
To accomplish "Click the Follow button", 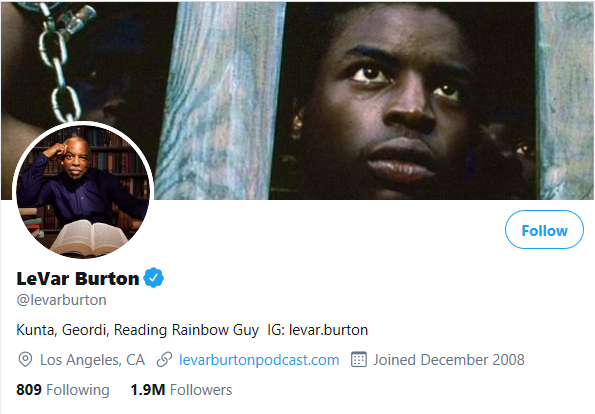I will (544, 230).
